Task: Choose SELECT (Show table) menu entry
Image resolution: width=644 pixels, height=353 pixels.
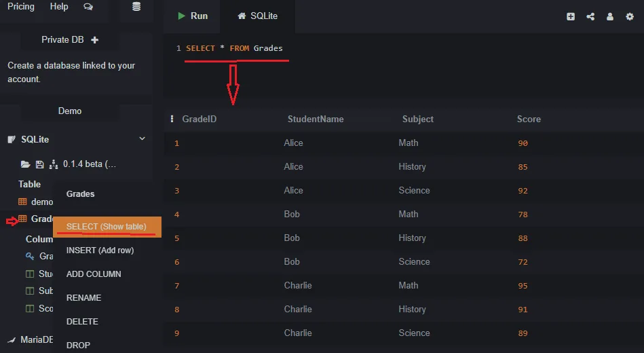Action: [107, 227]
